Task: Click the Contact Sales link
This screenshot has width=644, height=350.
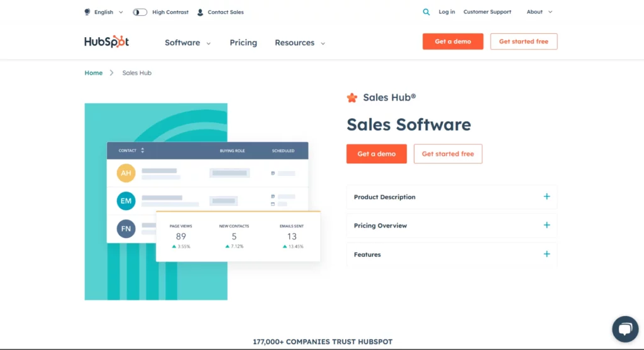Action: [x=226, y=13]
